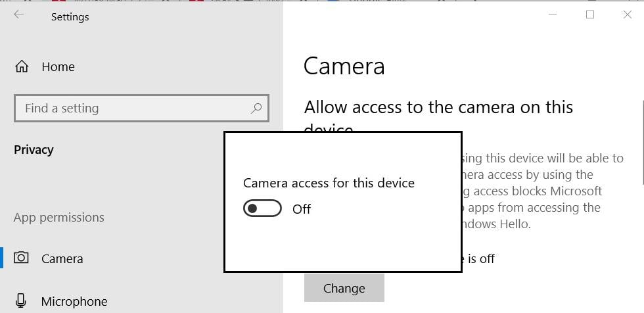Open the Home settings page label
This screenshot has height=313, width=644.
coord(58,67)
